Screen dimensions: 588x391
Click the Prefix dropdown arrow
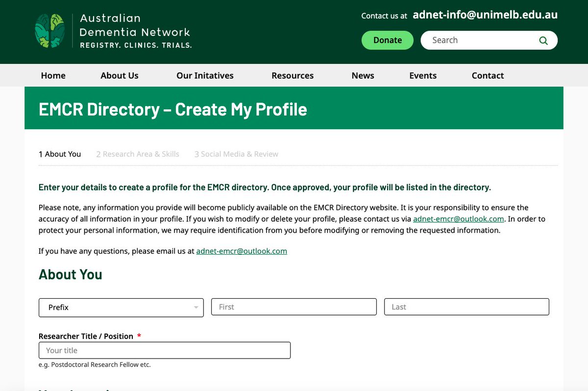click(x=196, y=308)
